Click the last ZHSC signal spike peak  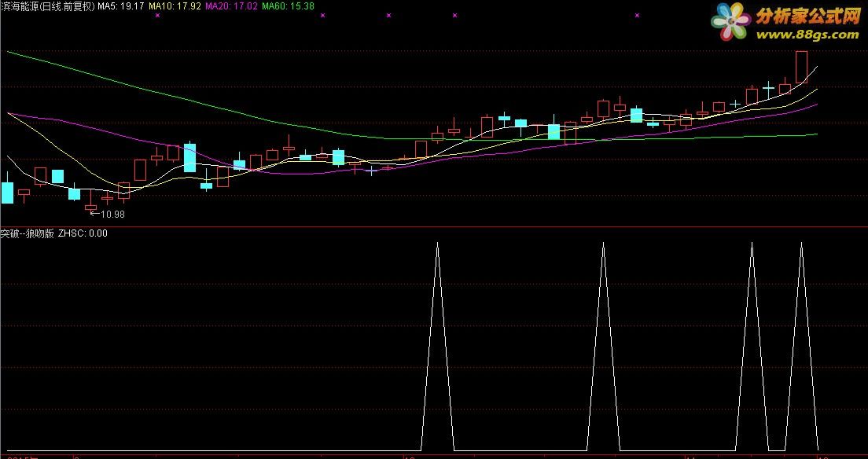click(x=801, y=244)
